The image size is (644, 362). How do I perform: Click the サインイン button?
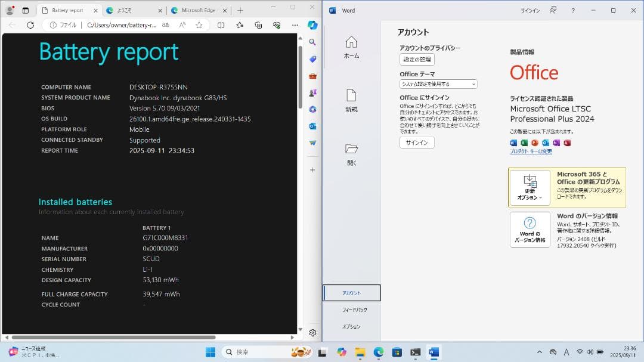pos(416,143)
